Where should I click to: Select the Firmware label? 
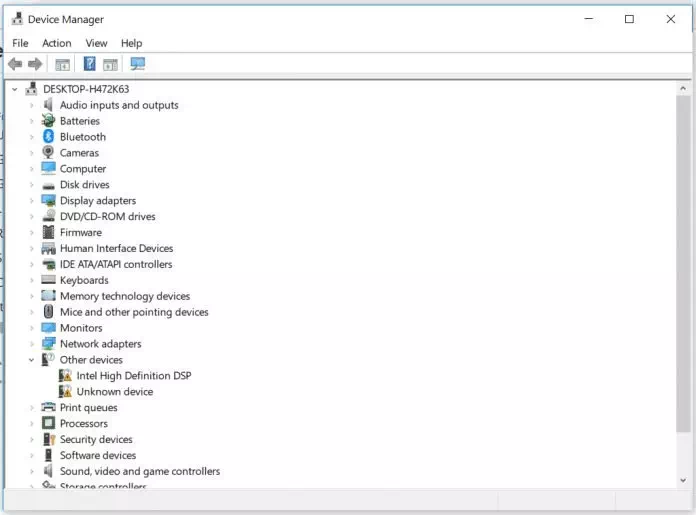81,232
